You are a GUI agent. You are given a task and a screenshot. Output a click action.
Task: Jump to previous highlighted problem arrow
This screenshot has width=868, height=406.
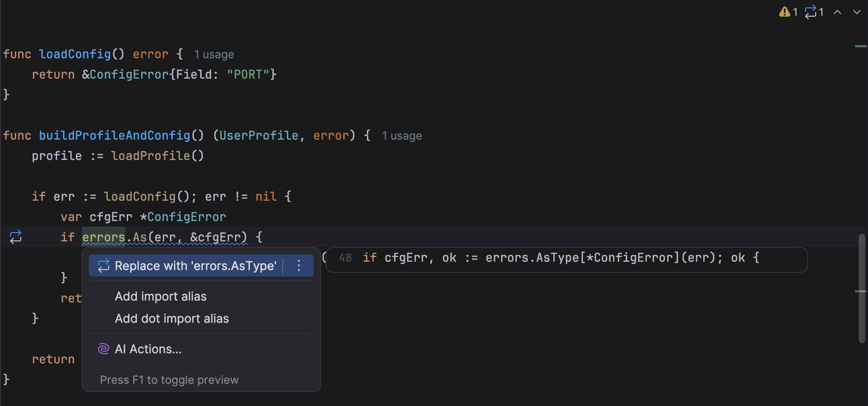(x=837, y=12)
